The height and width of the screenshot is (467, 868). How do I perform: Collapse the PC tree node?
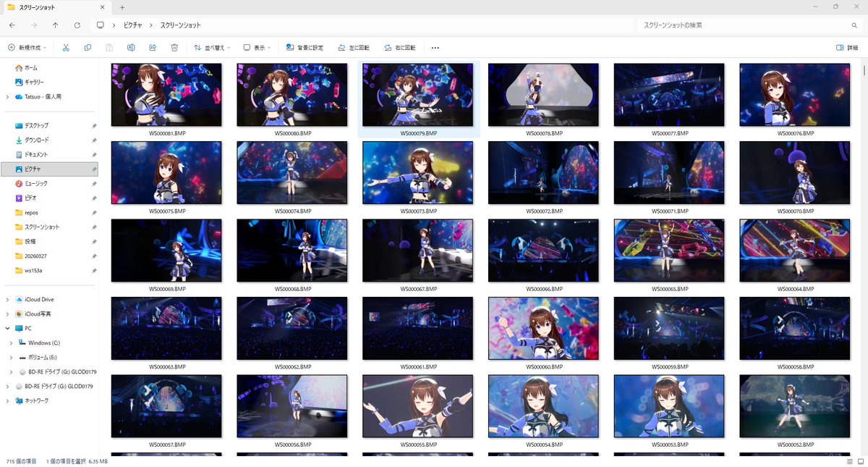click(x=7, y=328)
